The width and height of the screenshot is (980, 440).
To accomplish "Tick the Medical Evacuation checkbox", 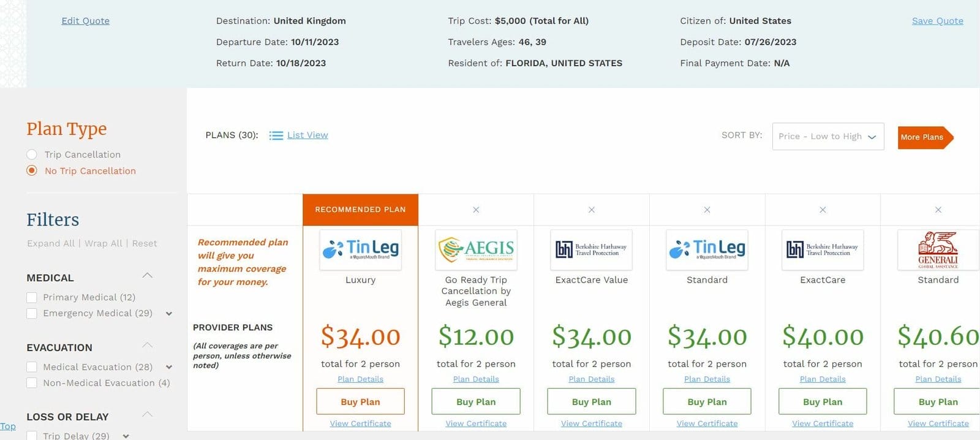I will (x=32, y=367).
